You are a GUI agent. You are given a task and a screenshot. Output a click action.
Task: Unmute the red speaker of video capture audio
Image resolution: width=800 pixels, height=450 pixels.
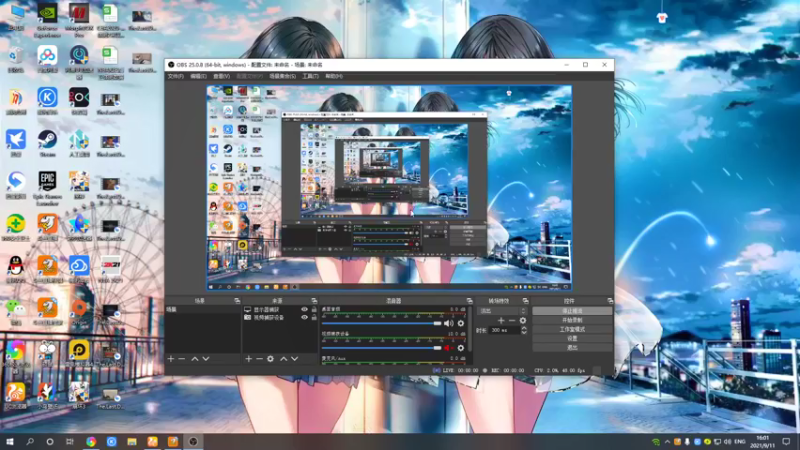click(x=448, y=348)
